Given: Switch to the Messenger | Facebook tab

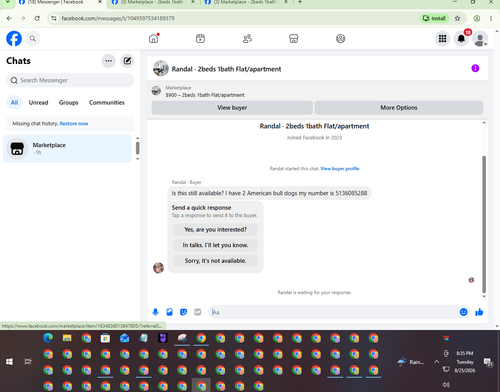Looking at the screenshot, I should [x=60, y=3].
